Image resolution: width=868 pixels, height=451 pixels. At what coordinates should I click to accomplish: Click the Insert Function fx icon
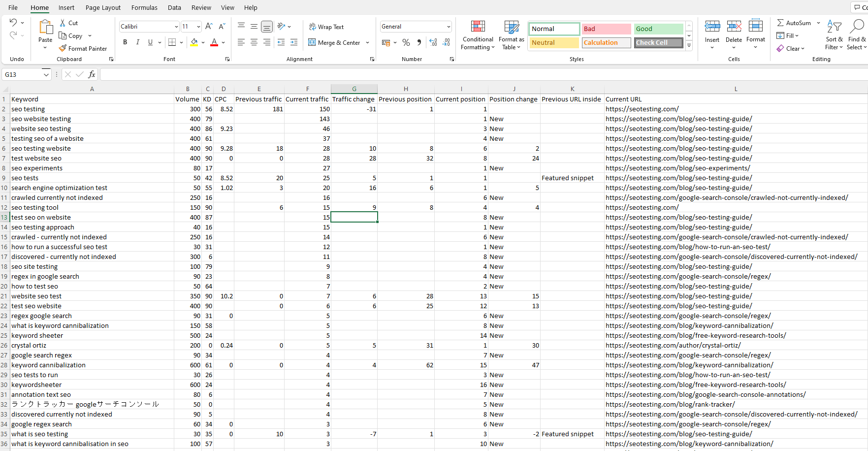click(x=92, y=74)
